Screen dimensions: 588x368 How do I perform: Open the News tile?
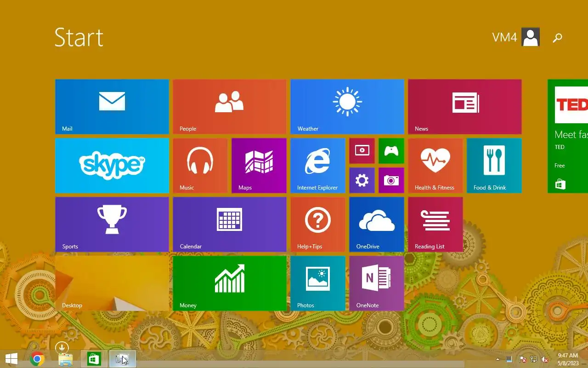coord(465,107)
